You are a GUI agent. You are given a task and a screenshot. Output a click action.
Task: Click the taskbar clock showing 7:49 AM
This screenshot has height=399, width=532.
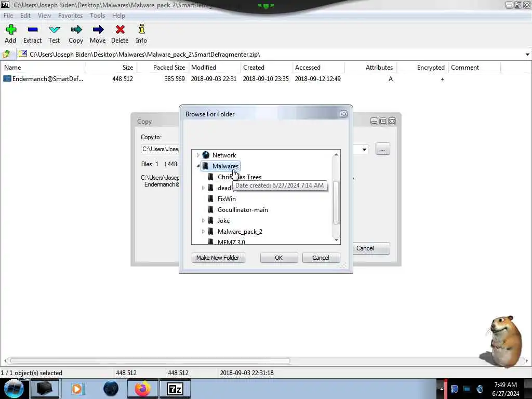[x=506, y=389]
